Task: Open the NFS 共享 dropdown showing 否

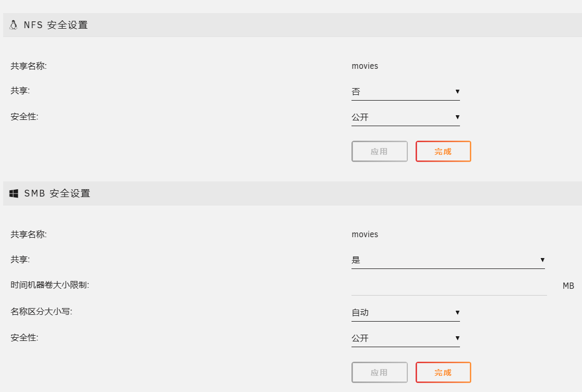Action: pos(405,92)
